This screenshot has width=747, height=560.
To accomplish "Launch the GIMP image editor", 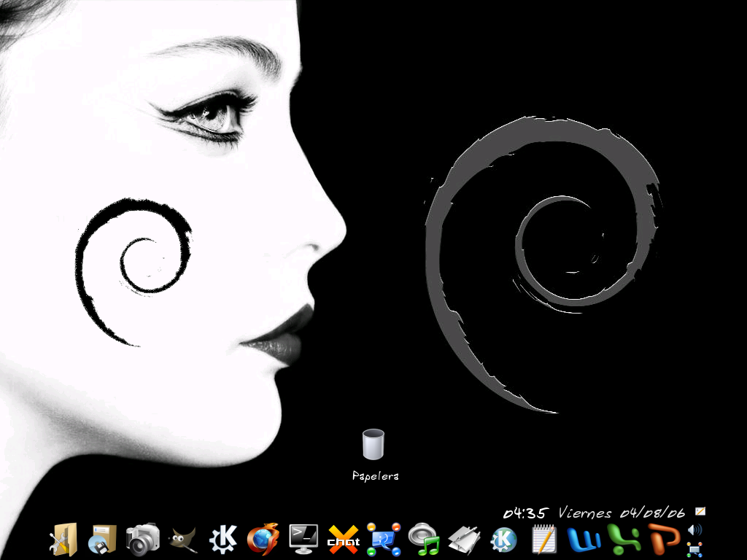I will [183, 540].
